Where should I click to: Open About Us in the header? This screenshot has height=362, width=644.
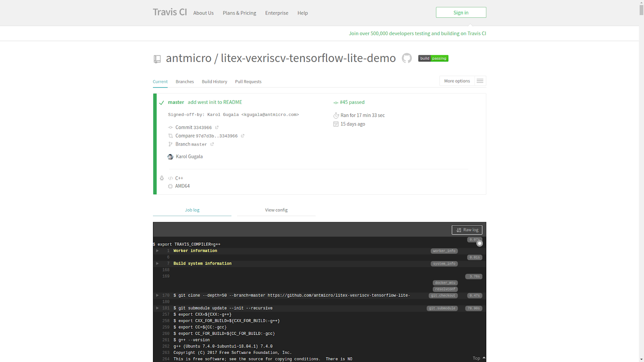pos(203,13)
